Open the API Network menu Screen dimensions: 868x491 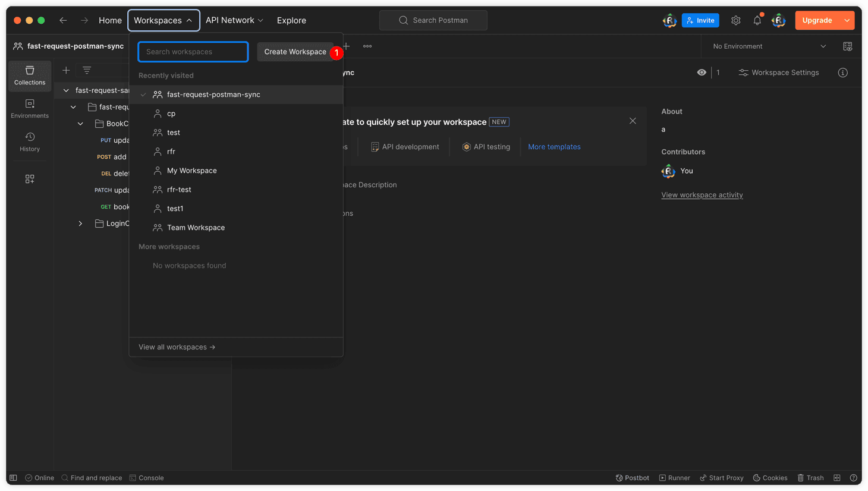234,20
